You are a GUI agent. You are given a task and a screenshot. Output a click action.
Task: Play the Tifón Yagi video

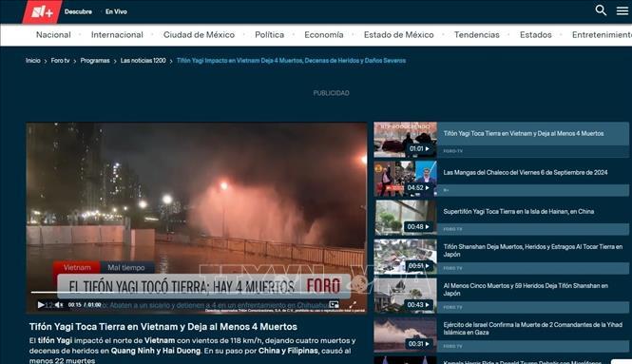click(41, 305)
